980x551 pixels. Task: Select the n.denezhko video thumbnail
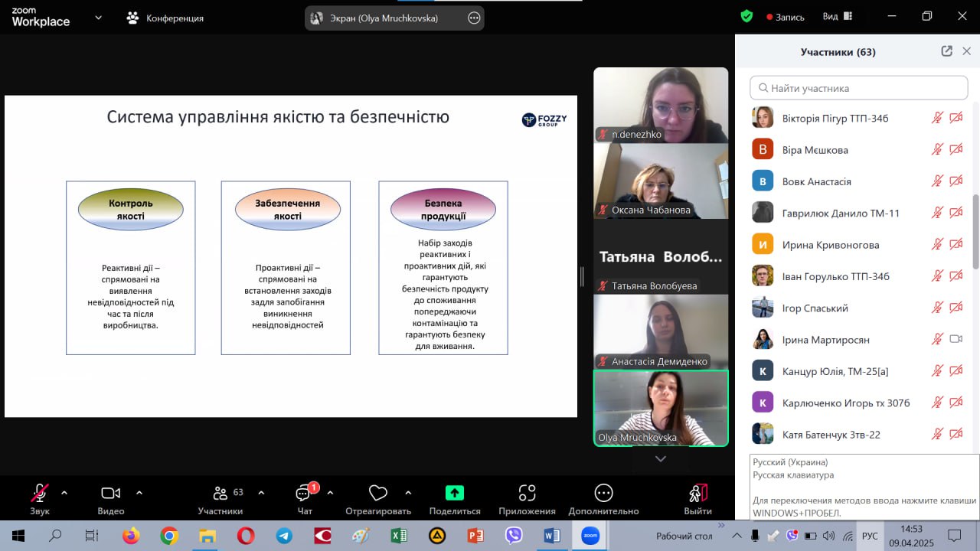tap(661, 105)
